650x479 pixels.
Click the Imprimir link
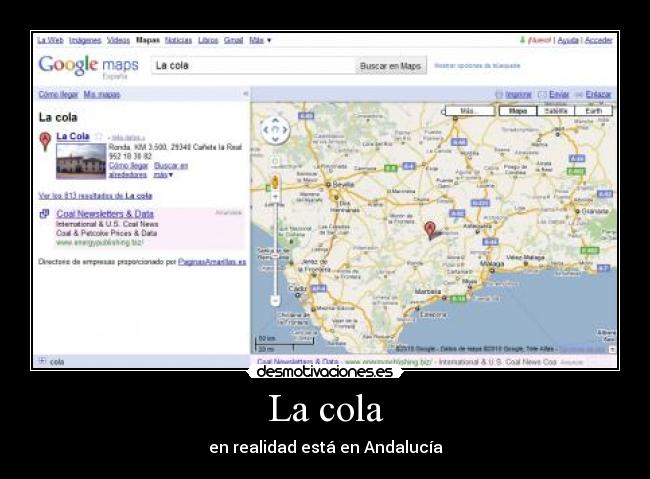[x=518, y=95]
